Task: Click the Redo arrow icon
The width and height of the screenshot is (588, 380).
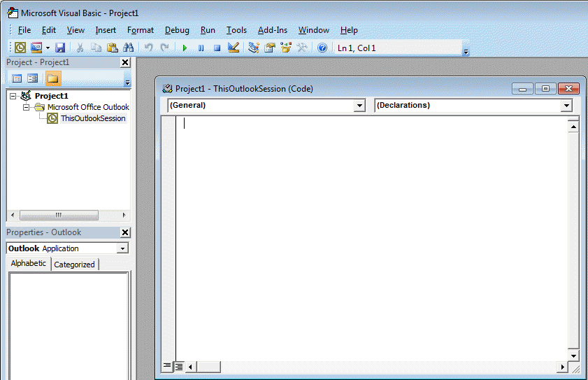Action: click(x=164, y=48)
